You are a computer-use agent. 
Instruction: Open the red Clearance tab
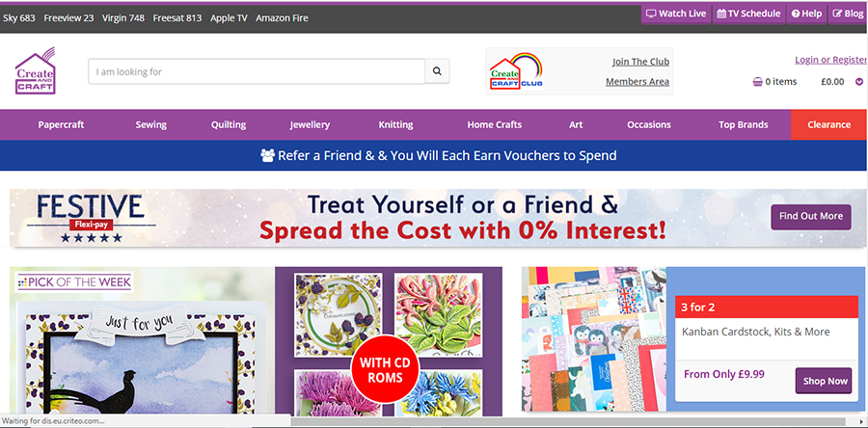coord(828,125)
